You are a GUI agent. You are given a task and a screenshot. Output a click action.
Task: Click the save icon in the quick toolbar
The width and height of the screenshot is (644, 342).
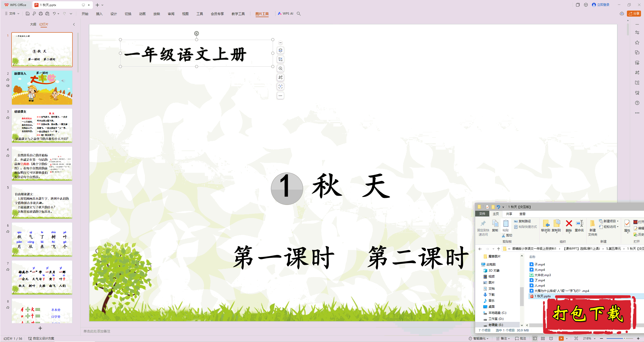(28, 14)
